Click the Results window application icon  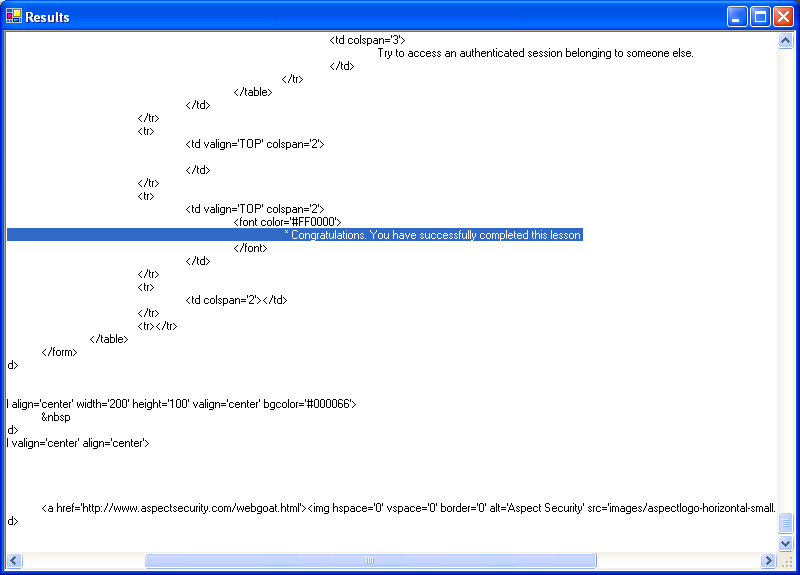pos(14,16)
